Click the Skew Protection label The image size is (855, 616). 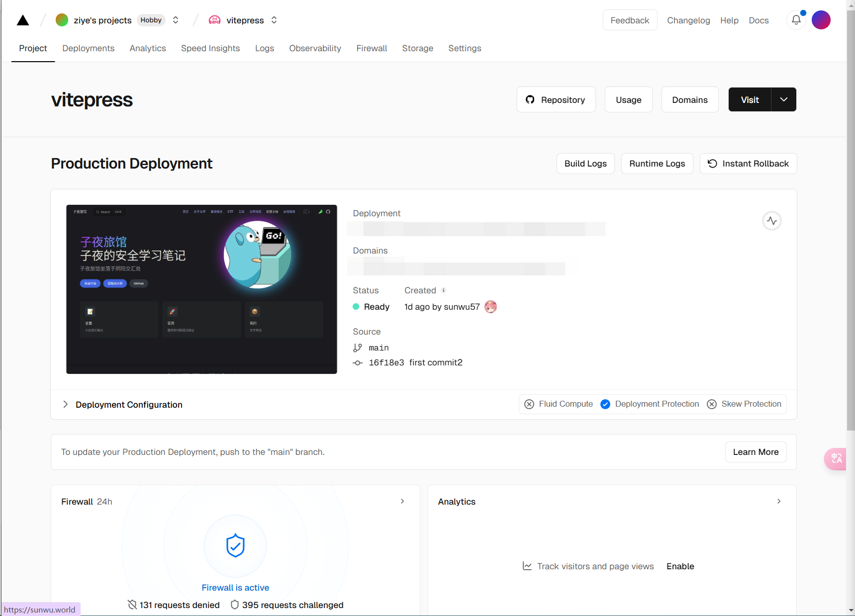tap(751, 404)
